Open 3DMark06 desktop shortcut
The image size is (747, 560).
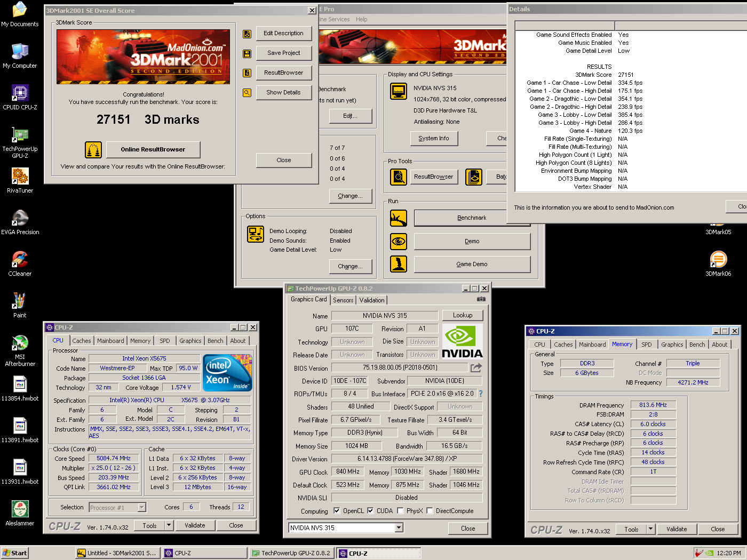coord(718,265)
